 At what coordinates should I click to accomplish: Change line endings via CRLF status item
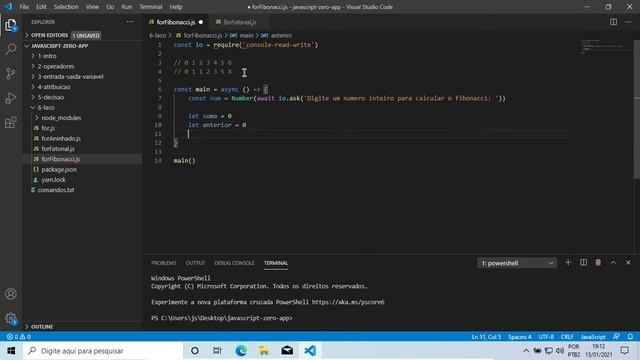pos(567,337)
